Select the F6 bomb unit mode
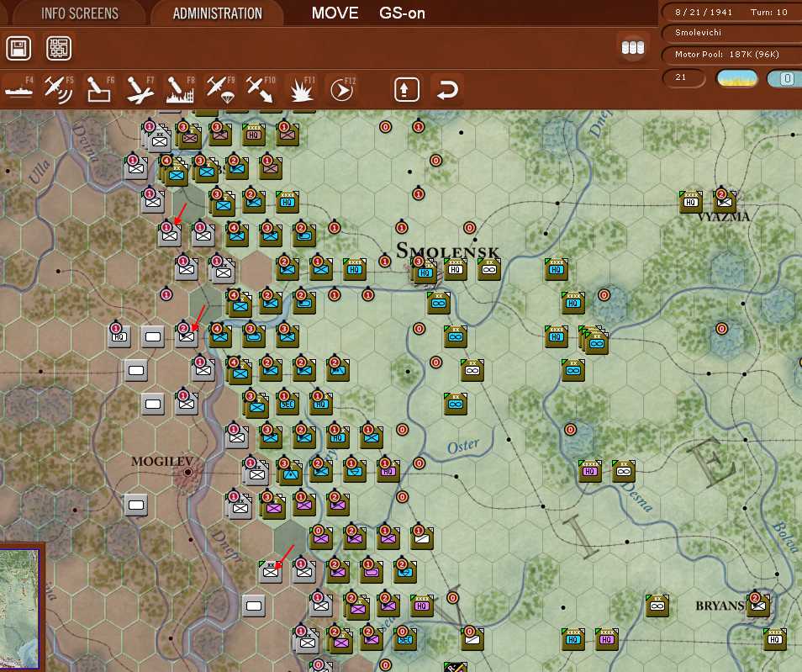Image resolution: width=802 pixels, height=672 pixels. tap(99, 89)
